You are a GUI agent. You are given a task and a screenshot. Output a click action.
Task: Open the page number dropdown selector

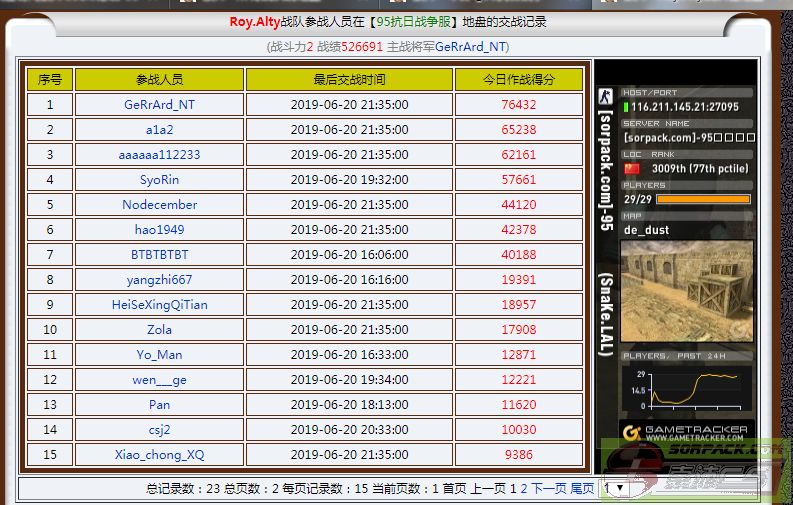(614, 489)
